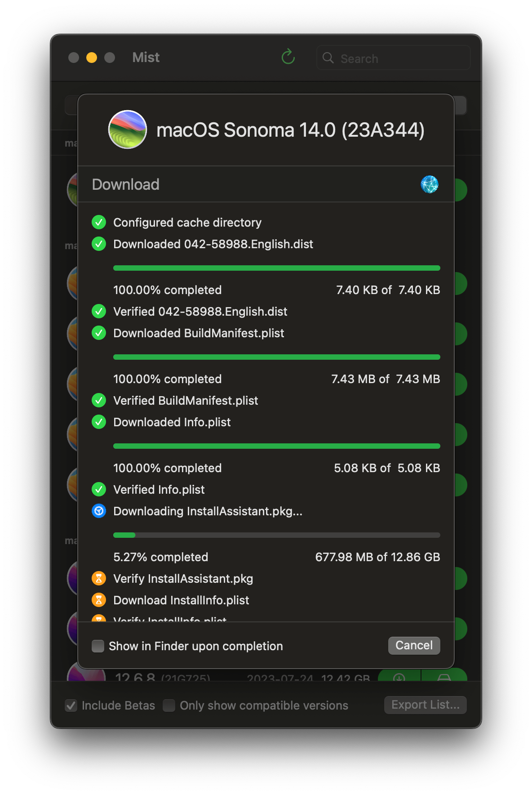Enable Show in Finder upon completion
Image resolution: width=532 pixels, height=795 pixels.
(98, 646)
